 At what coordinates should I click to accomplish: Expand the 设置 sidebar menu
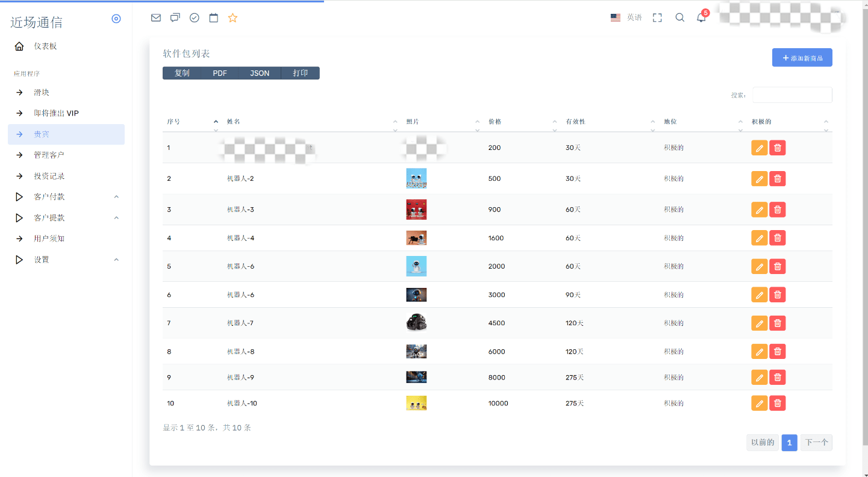(66, 260)
